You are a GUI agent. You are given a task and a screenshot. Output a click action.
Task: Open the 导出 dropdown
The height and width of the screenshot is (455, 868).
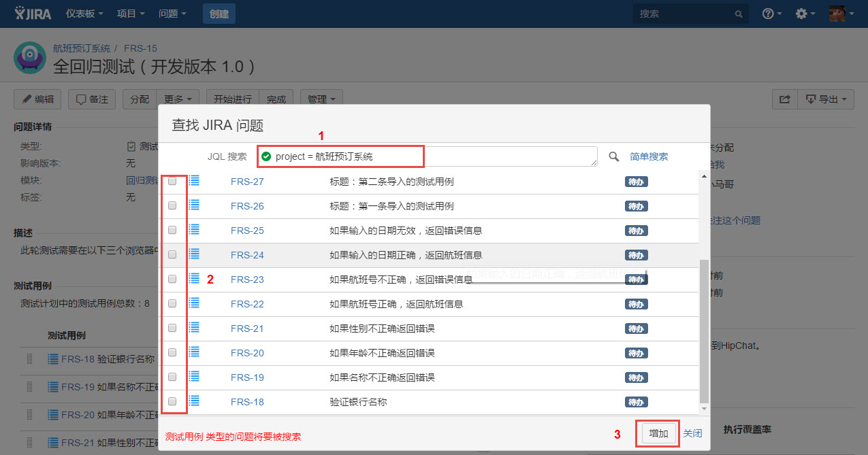pos(826,99)
